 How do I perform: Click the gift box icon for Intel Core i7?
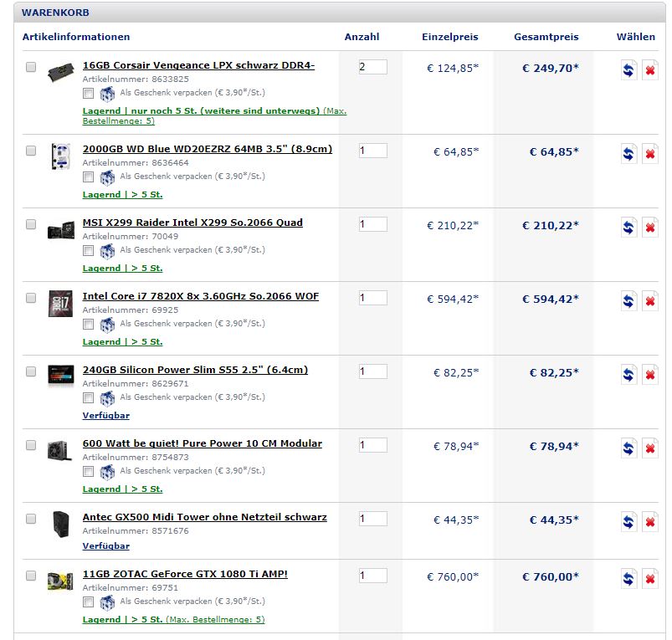pyautogui.click(x=107, y=325)
